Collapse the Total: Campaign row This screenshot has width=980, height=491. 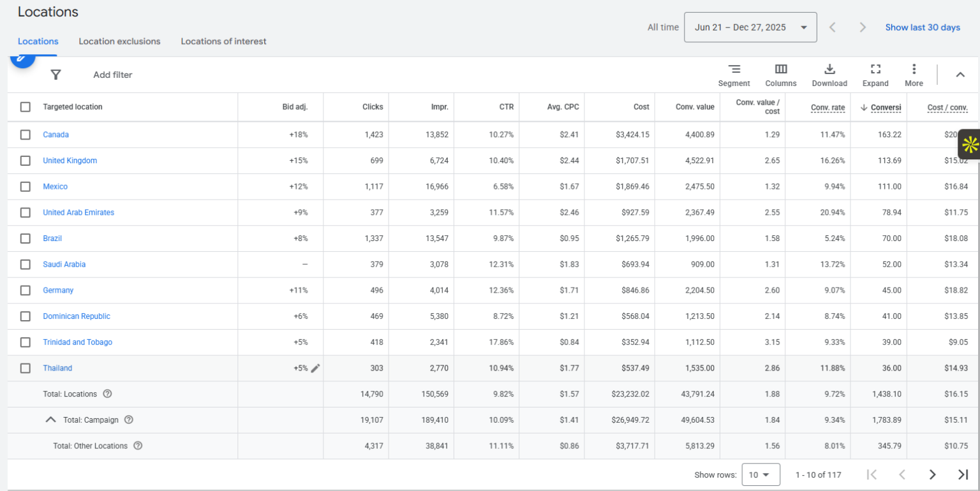(51, 420)
